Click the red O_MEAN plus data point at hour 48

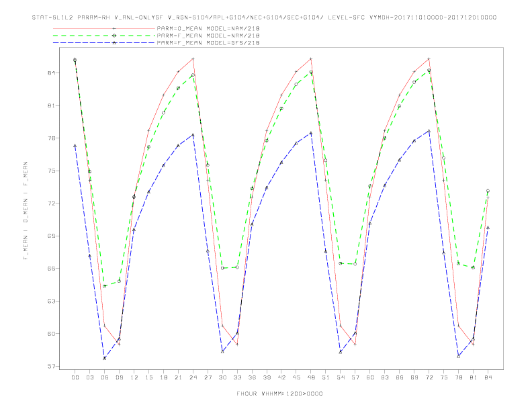(311, 59)
